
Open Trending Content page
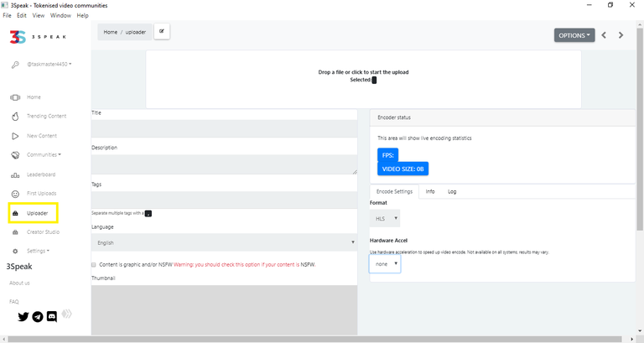pyautogui.click(x=46, y=117)
